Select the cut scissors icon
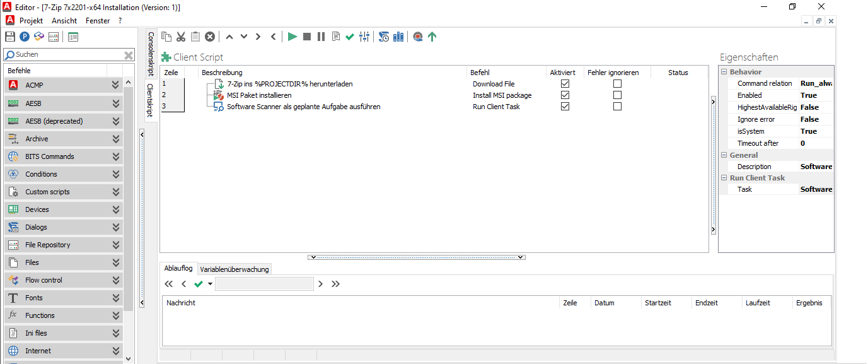Viewport: 868px width, 364px height. coord(180,37)
